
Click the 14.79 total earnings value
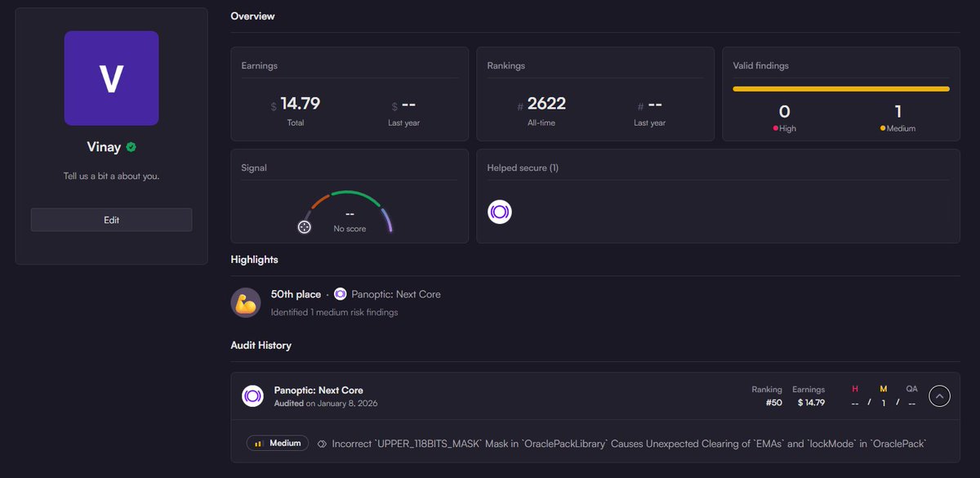click(300, 104)
